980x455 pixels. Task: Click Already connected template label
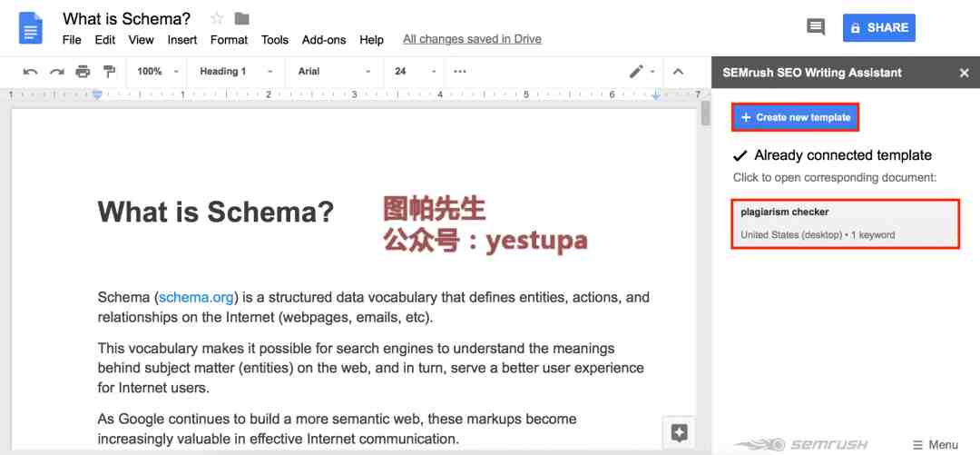(x=843, y=155)
